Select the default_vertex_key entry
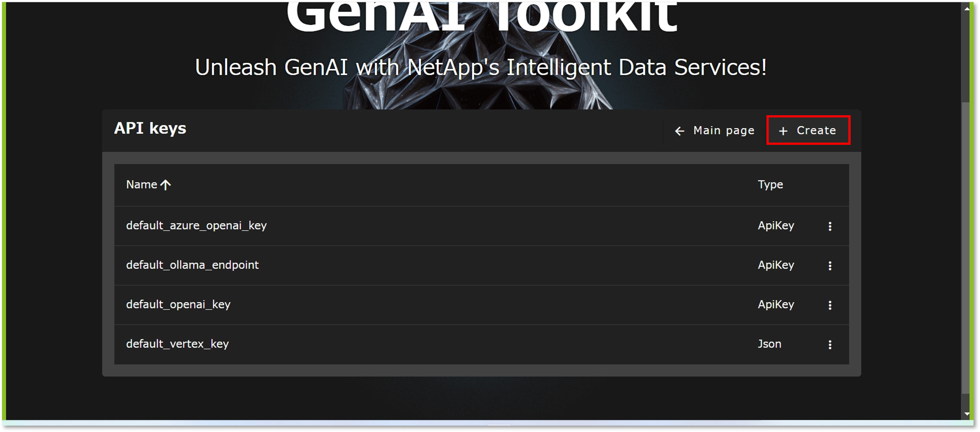The height and width of the screenshot is (432, 980). tap(177, 344)
